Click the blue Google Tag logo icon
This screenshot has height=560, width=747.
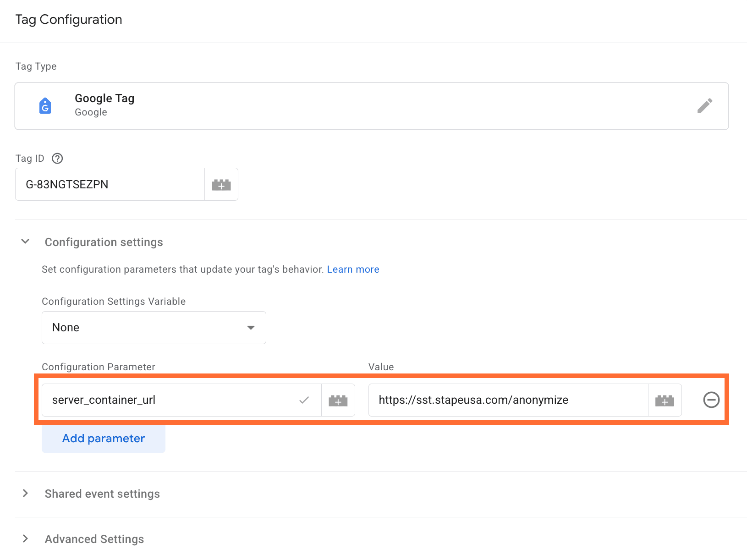point(45,106)
